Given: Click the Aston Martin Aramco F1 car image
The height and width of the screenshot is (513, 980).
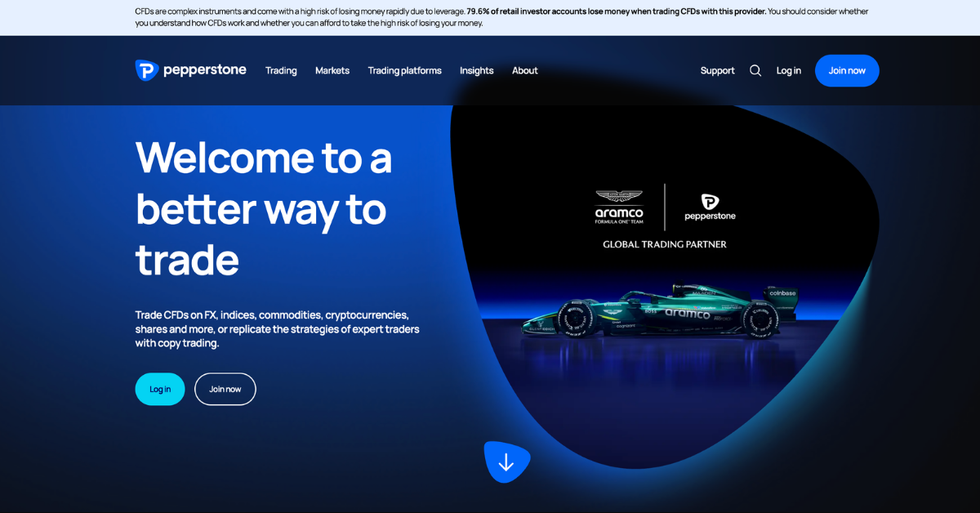Looking at the screenshot, I should click(660, 311).
